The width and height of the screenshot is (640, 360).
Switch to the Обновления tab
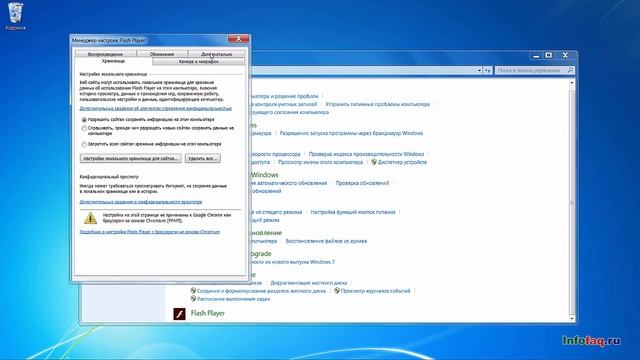point(162,54)
